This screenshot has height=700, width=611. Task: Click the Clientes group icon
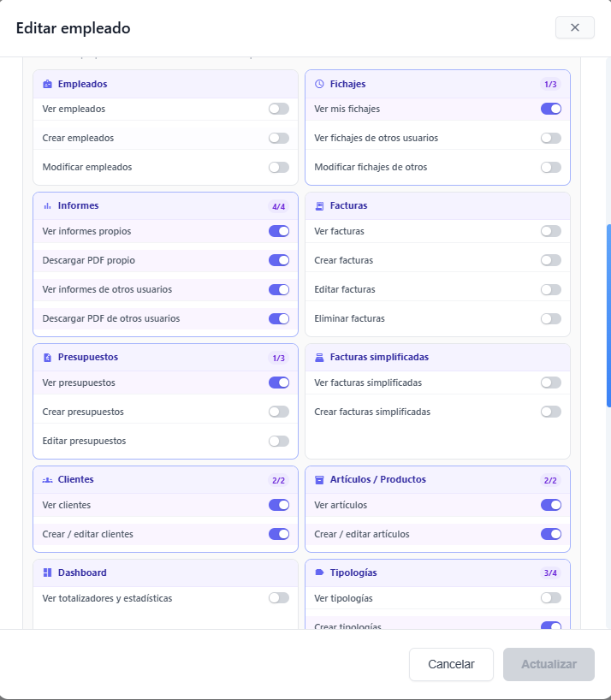coord(47,479)
